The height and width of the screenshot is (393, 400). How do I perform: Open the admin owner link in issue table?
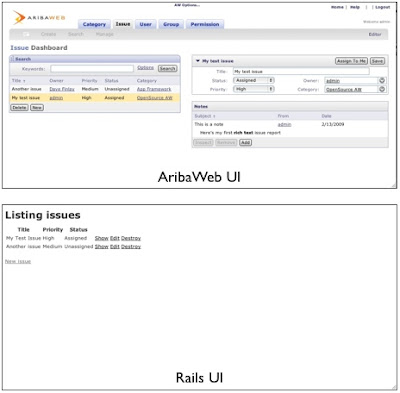(x=56, y=98)
